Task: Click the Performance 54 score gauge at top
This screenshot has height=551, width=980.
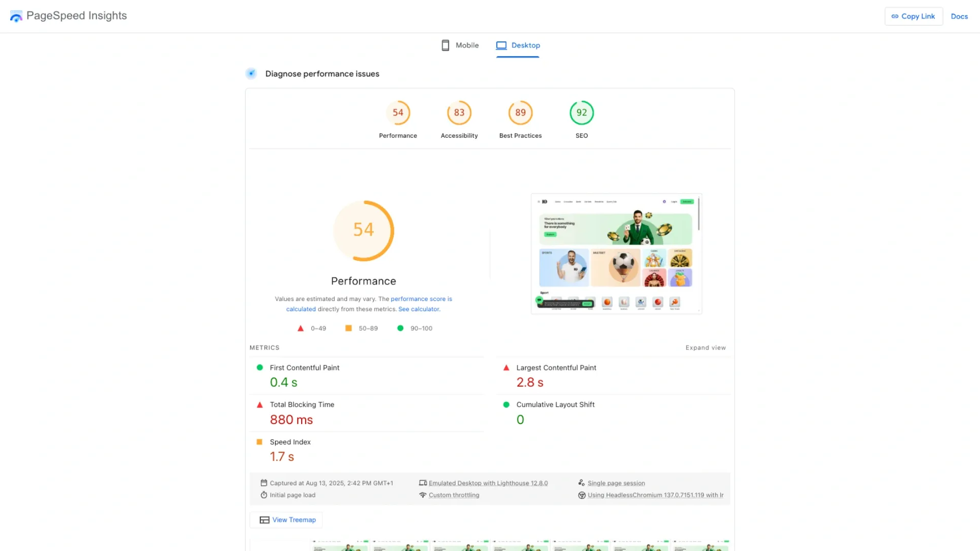Action: click(x=398, y=113)
